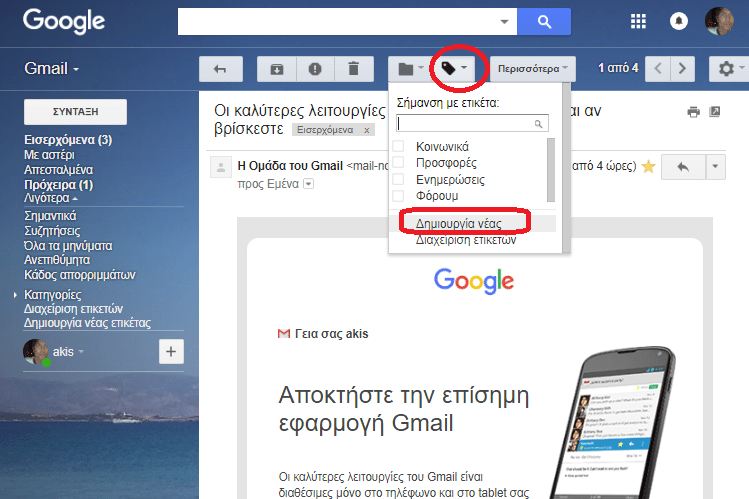749x499 pixels.
Task: Check the Φόρουμ label checkbox
Action: pos(398,195)
